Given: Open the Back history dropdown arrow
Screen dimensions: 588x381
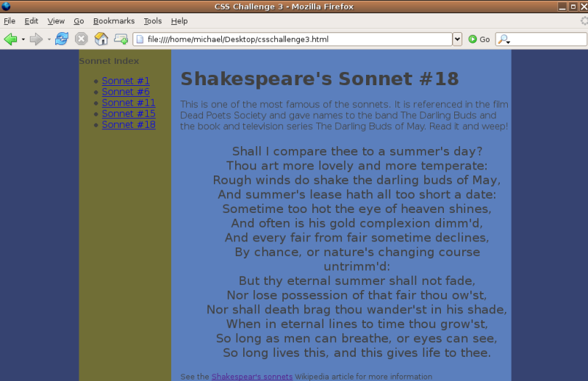Looking at the screenshot, I should coord(24,39).
